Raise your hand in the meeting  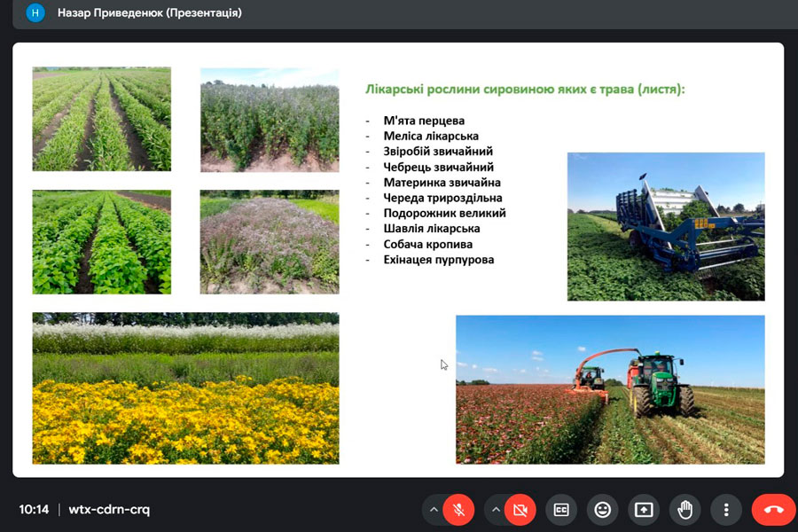tap(685, 510)
